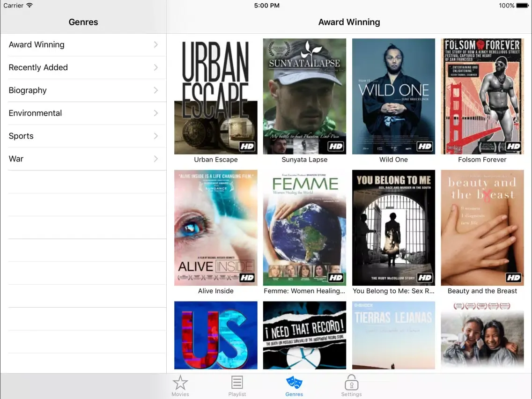Open the Settings lock icon

coord(351,382)
